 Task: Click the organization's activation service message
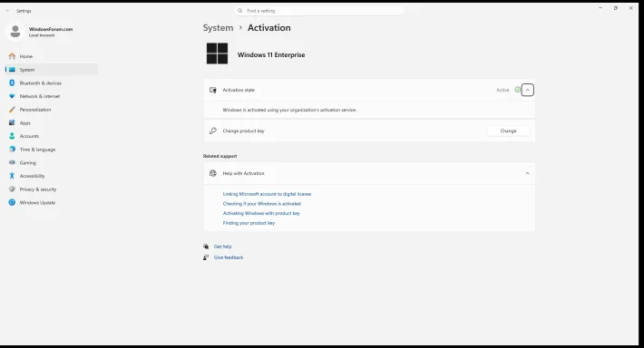(289, 110)
